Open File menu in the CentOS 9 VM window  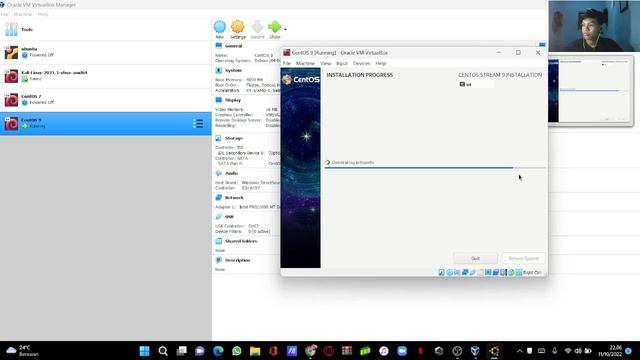click(287, 64)
